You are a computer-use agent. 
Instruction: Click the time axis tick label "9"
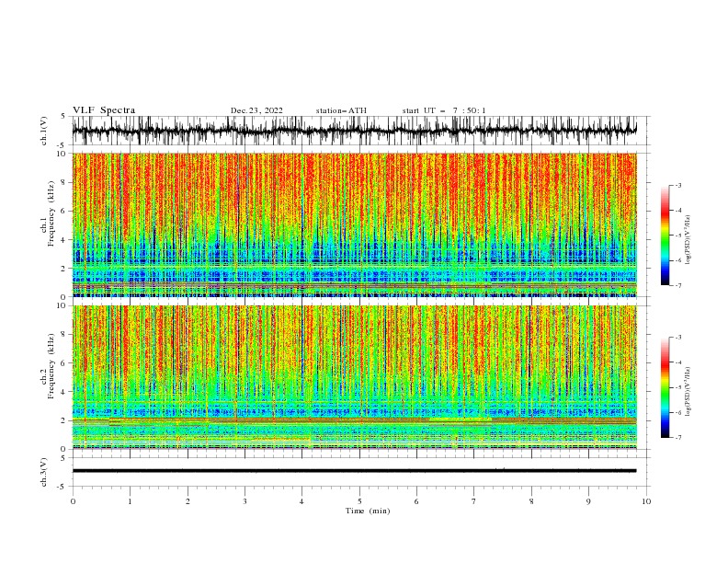[588, 501]
